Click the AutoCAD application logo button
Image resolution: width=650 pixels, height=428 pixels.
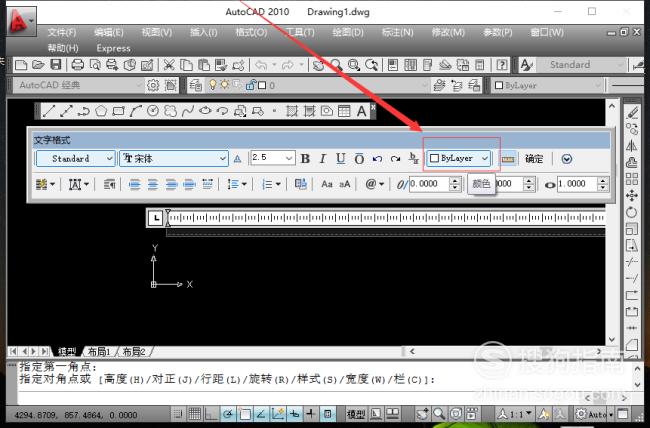coord(21,21)
